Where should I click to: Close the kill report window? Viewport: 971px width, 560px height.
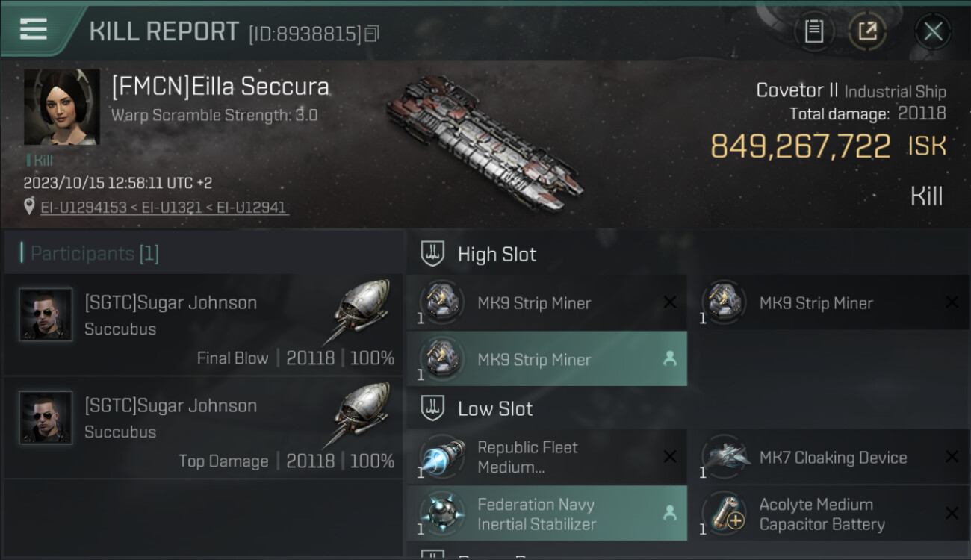pos(933,31)
